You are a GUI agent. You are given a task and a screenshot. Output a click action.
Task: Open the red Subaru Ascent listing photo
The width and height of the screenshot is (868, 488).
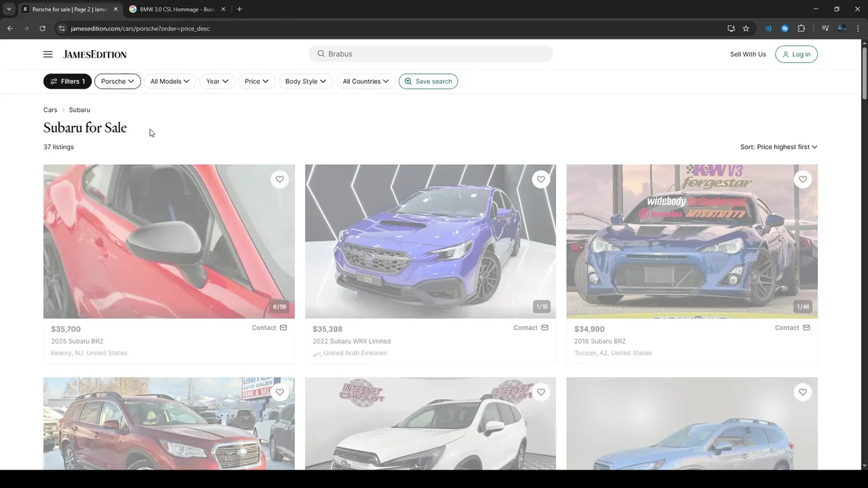pos(169,423)
